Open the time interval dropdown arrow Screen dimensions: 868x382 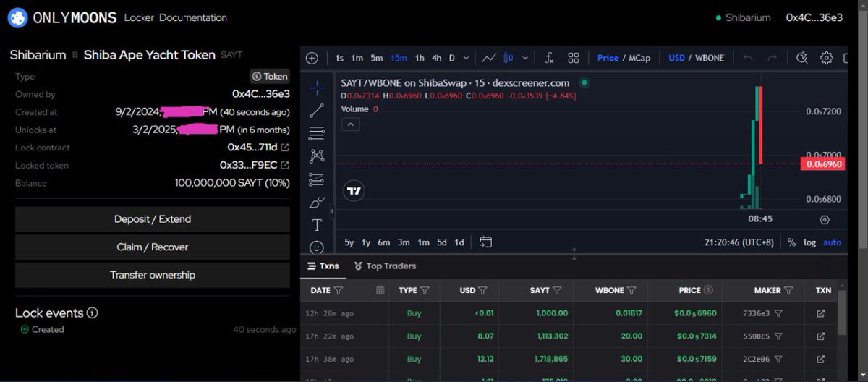tap(466, 58)
